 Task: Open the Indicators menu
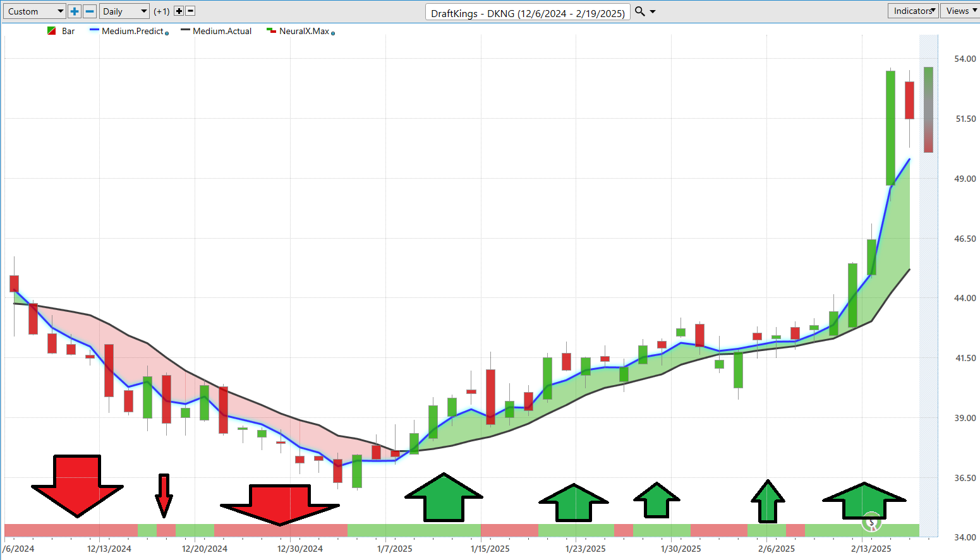[x=913, y=11]
